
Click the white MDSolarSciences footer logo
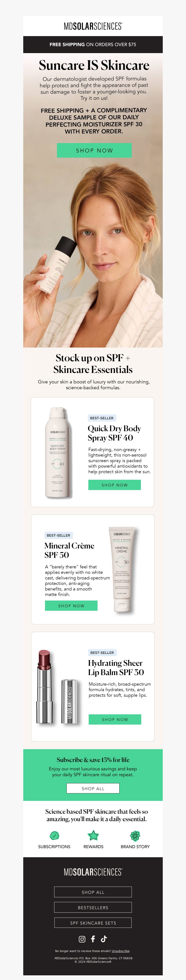coord(93,872)
